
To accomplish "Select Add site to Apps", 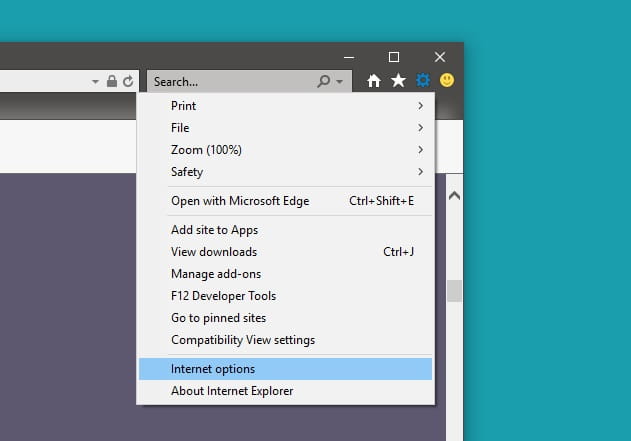I will coord(286,230).
